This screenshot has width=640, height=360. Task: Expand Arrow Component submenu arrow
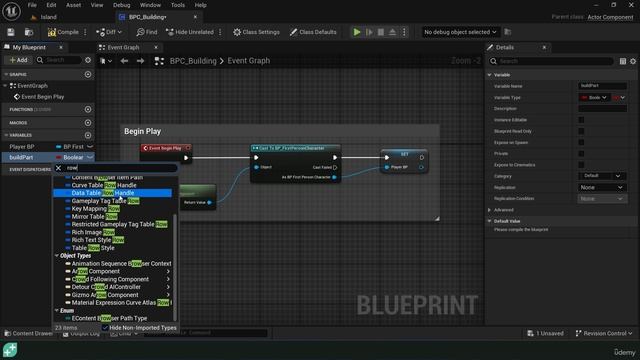coord(168,271)
